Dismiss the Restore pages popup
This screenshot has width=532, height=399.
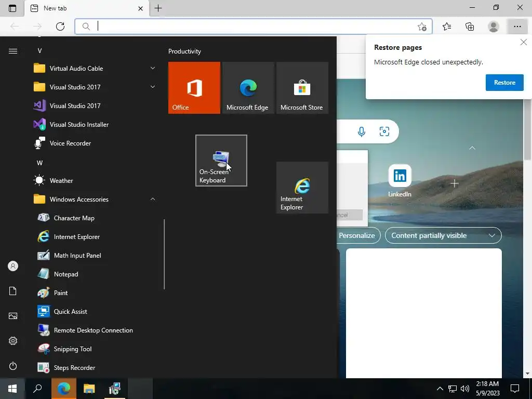524,42
